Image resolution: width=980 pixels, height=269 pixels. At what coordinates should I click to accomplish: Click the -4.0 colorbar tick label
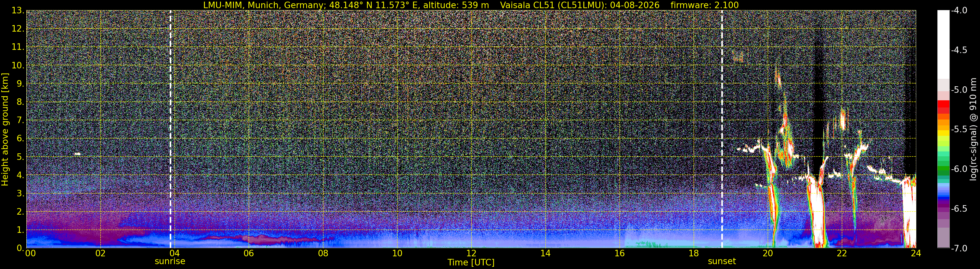(959, 10)
